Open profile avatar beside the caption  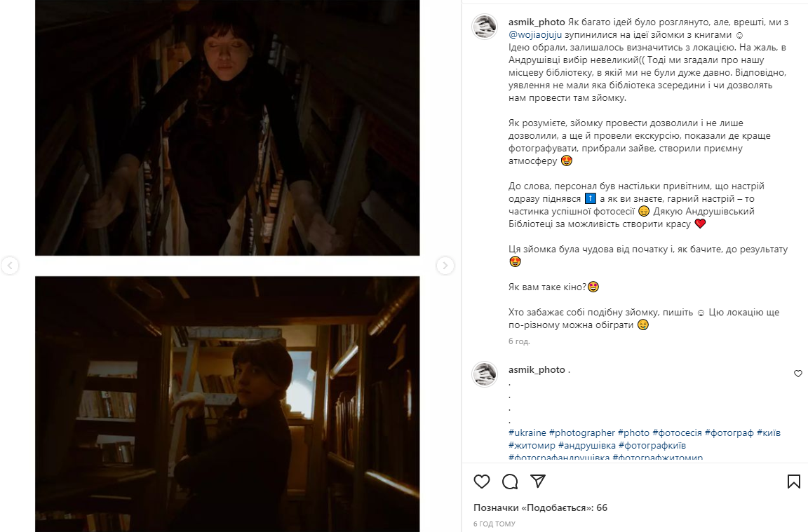[x=485, y=26]
